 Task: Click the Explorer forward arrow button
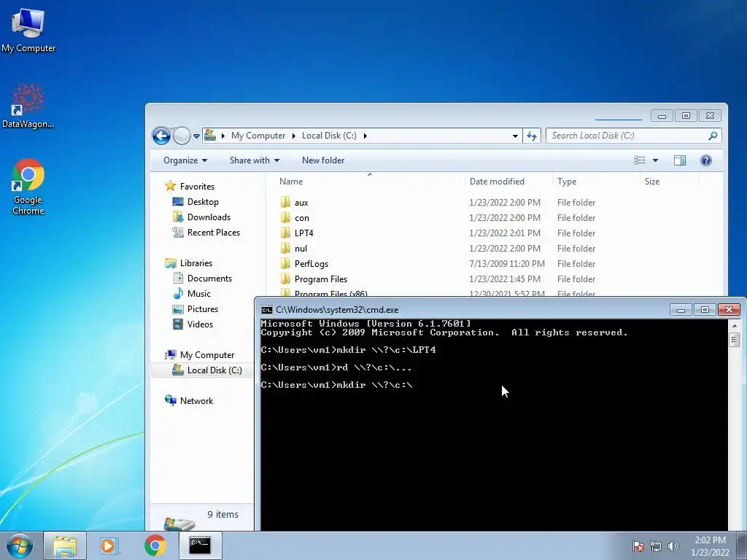[182, 136]
